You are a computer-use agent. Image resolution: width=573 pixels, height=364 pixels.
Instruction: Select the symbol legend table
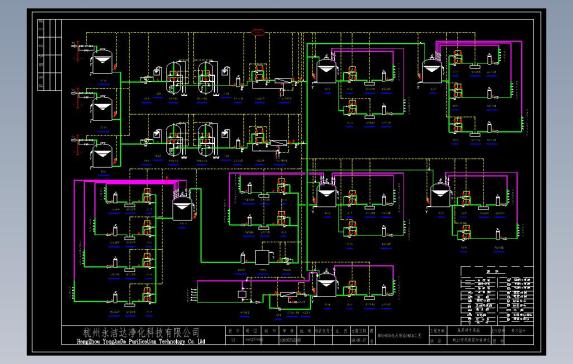coord(497,296)
